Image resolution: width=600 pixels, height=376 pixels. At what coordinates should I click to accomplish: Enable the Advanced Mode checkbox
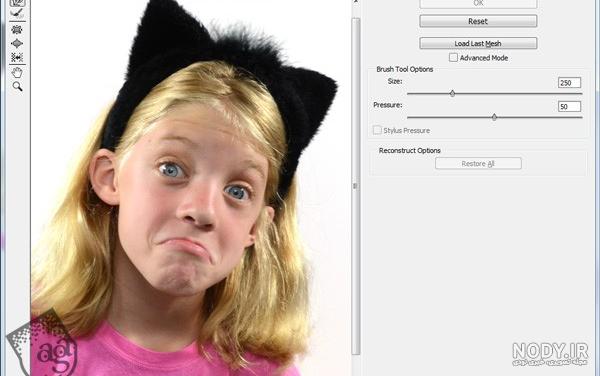[x=453, y=58]
